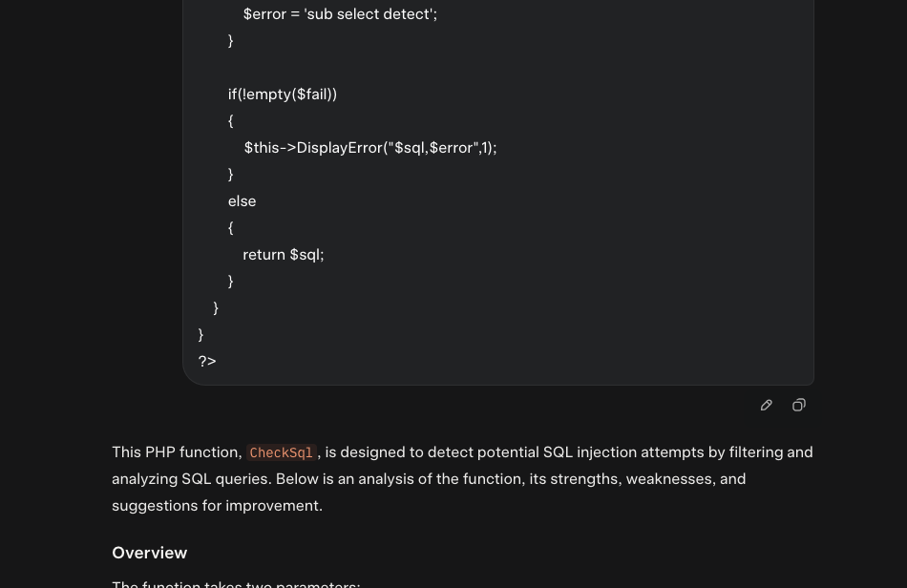This screenshot has height=588, width=907.
Task: Click the line "$error = 'sub select detect';"
Action: 340,14
